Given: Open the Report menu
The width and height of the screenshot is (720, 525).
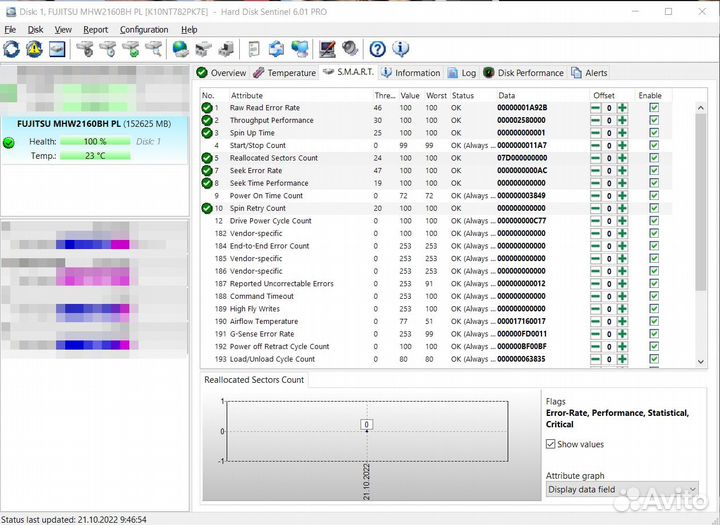Looking at the screenshot, I should pyautogui.click(x=96, y=30).
